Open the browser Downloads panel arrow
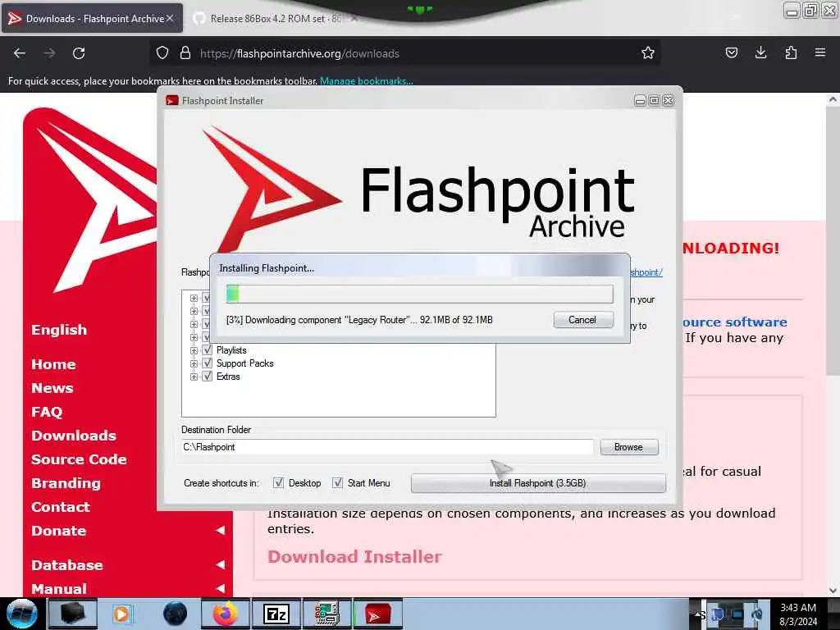The image size is (840, 630). pyautogui.click(x=760, y=52)
